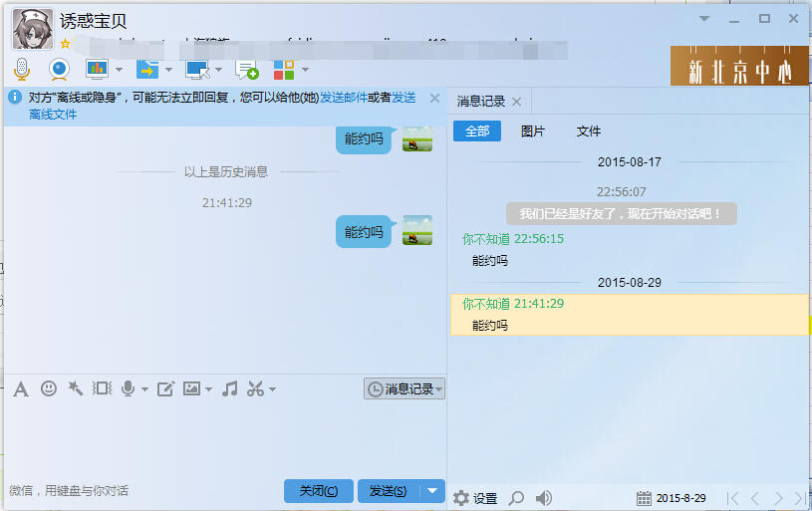Send a window shake icon
Viewport: 812px width, 511px height.
point(102,388)
